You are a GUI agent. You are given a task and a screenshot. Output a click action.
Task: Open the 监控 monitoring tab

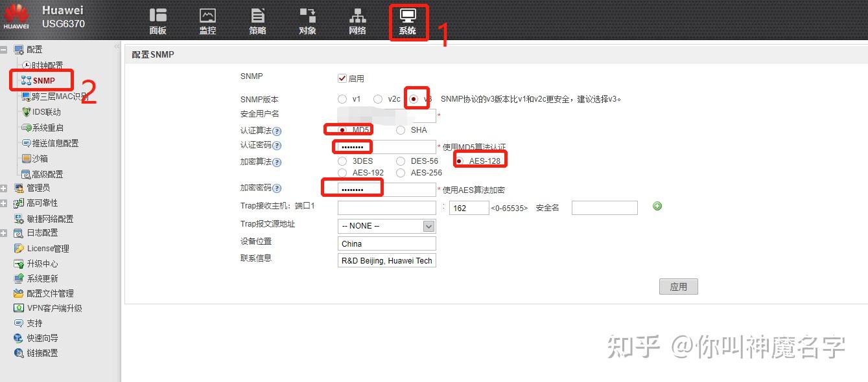[x=207, y=21]
